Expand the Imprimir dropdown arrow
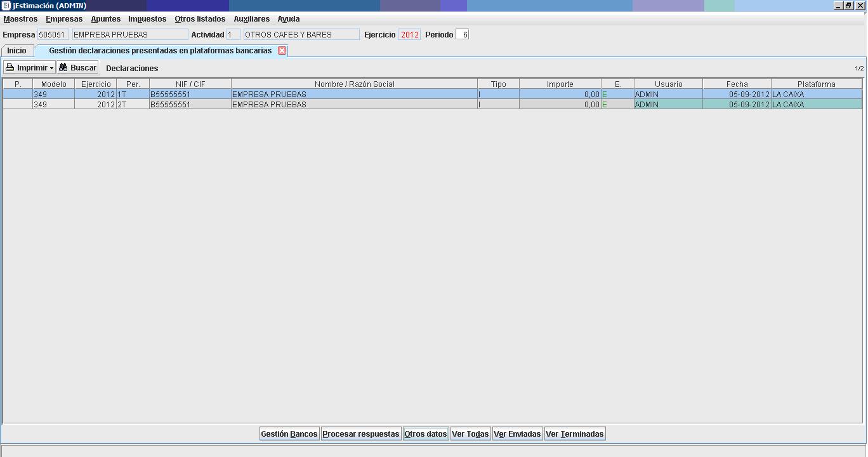The image size is (868, 457). coord(52,68)
